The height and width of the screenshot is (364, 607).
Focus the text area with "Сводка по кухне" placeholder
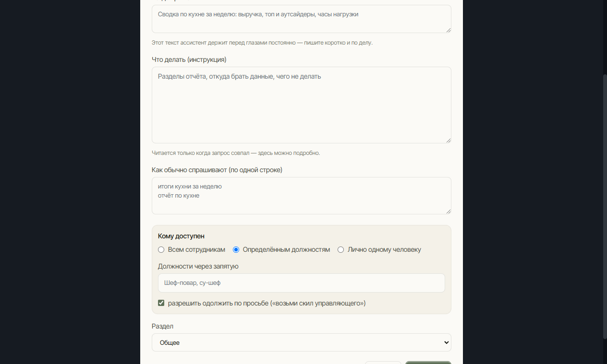302,19
